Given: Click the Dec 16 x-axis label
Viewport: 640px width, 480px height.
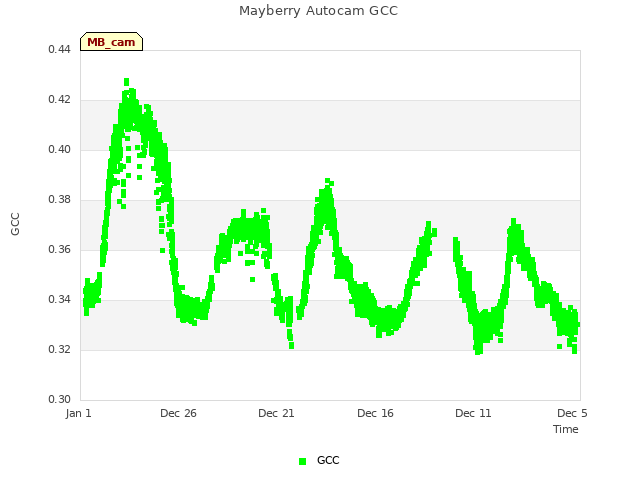Looking at the screenshot, I should pyautogui.click(x=376, y=413).
